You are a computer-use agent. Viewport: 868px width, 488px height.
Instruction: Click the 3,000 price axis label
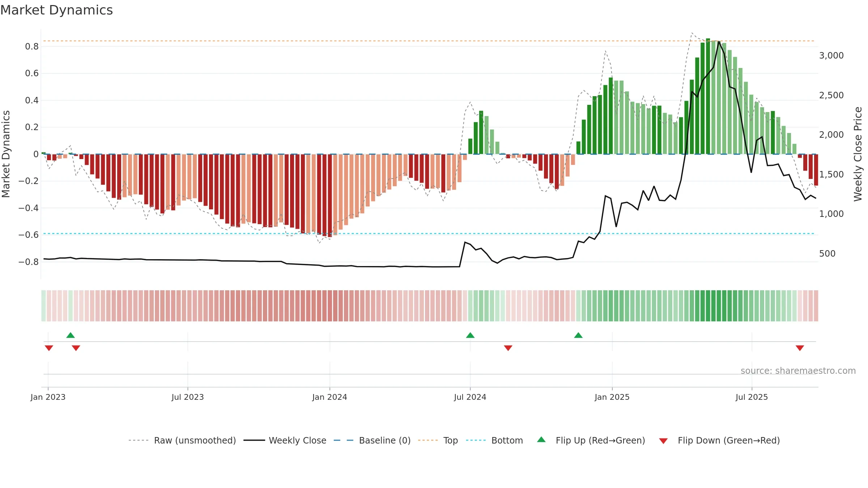click(x=831, y=55)
